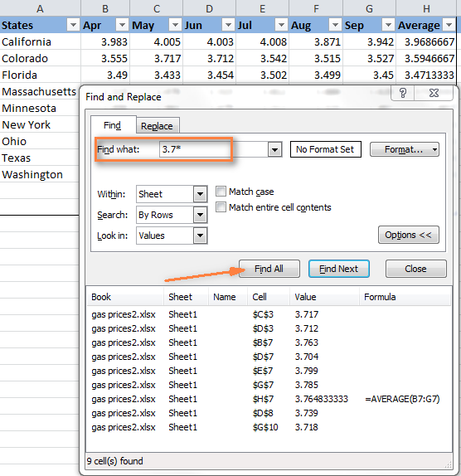461x476 pixels.
Task: Open the Jun column filter dropdown
Action: click(228, 25)
